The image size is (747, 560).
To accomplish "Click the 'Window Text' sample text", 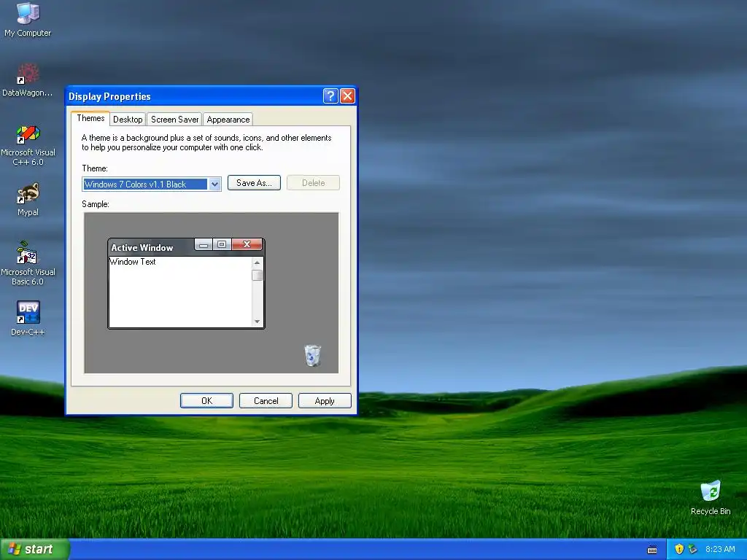I will point(133,262).
